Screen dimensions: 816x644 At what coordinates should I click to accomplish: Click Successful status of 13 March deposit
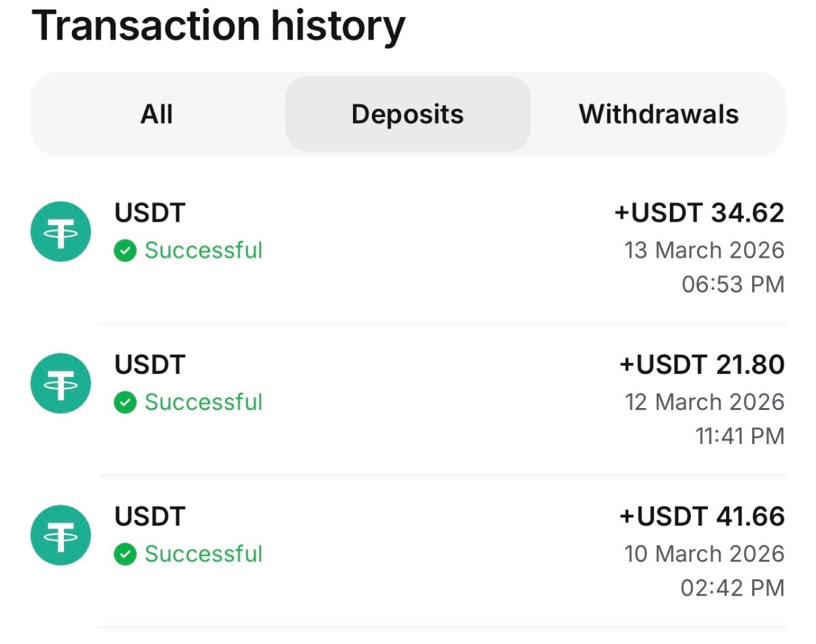pos(203,251)
